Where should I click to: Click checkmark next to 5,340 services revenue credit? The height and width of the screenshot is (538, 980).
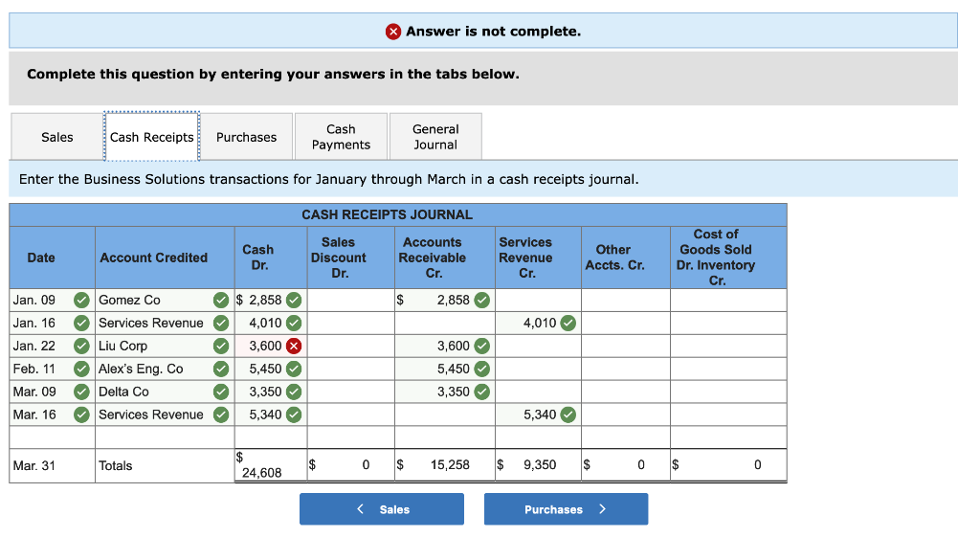(x=568, y=415)
